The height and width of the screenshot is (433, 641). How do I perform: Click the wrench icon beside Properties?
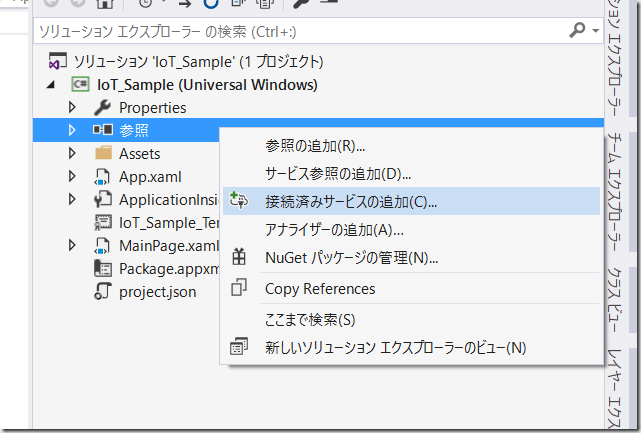[x=102, y=108]
